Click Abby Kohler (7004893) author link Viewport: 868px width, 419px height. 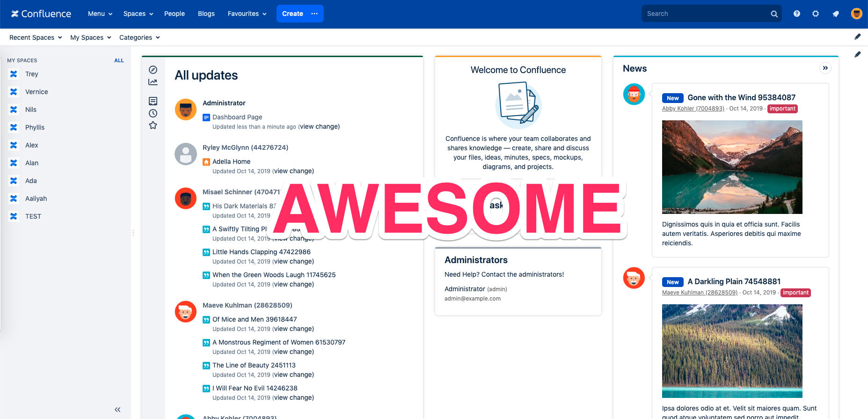coord(693,109)
